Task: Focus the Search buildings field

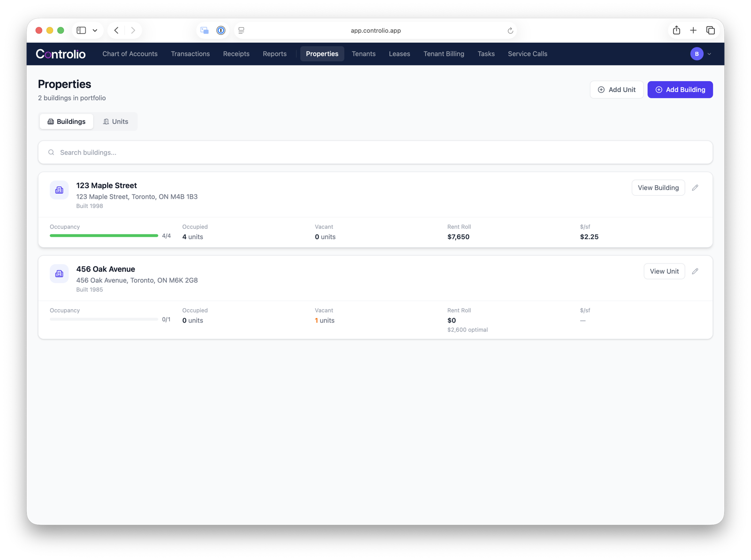Action: pos(375,152)
